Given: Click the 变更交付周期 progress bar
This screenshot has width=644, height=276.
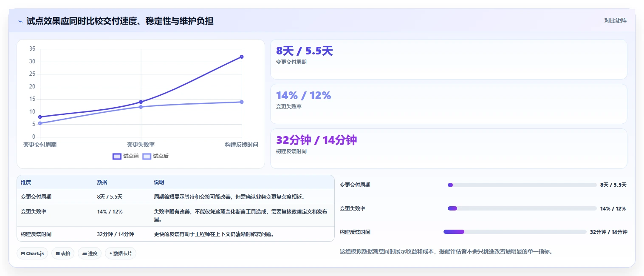Looking at the screenshot, I should pos(522,185).
